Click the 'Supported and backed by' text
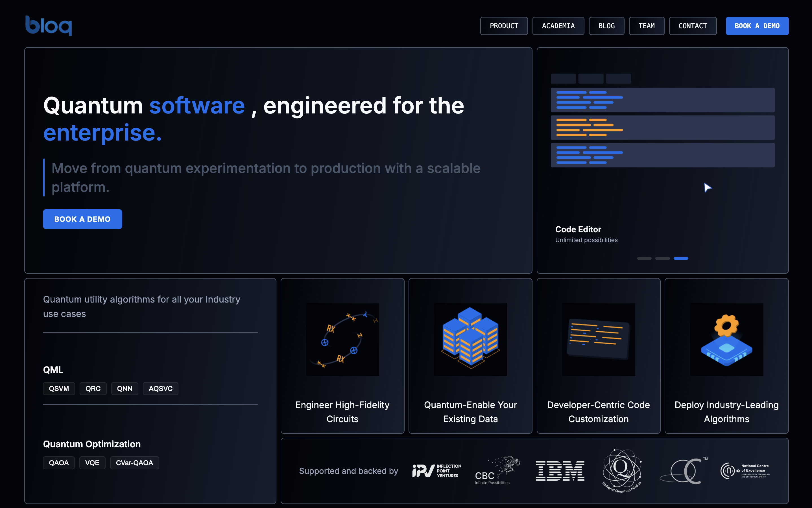Screen dimensions: 812x508 click(348, 471)
